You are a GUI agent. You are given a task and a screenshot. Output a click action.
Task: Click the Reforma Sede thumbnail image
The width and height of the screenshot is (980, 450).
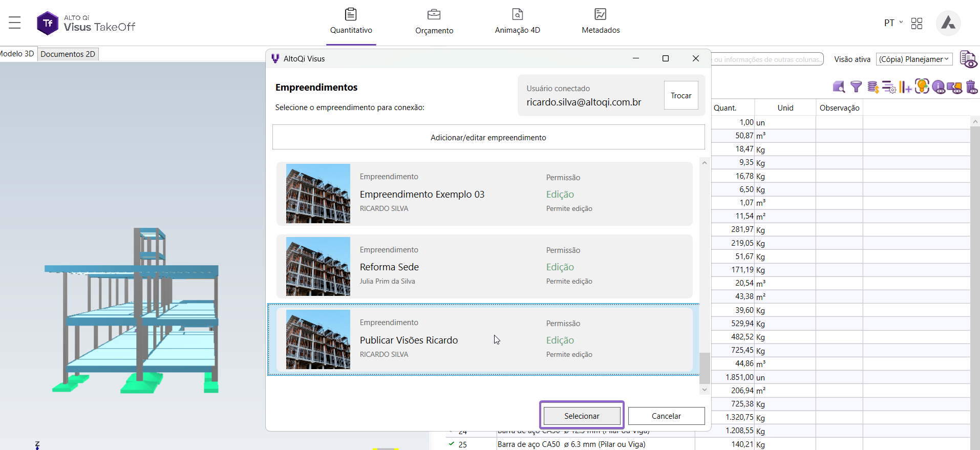(318, 266)
